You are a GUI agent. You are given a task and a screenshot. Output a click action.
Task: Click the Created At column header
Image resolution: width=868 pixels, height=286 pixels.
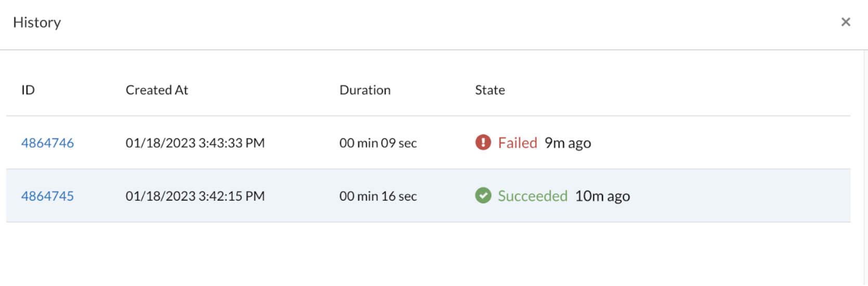(x=156, y=90)
